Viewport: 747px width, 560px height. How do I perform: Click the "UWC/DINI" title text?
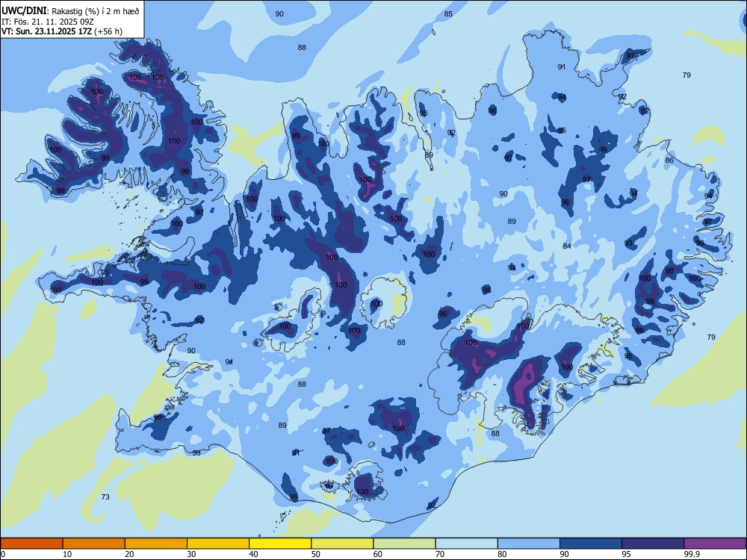[x=24, y=11]
